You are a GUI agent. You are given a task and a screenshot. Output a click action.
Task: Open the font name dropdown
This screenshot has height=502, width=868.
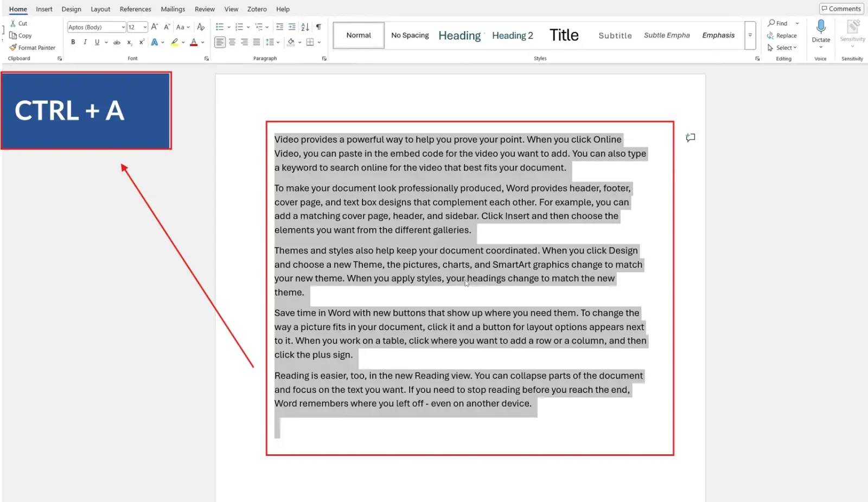(123, 27)
